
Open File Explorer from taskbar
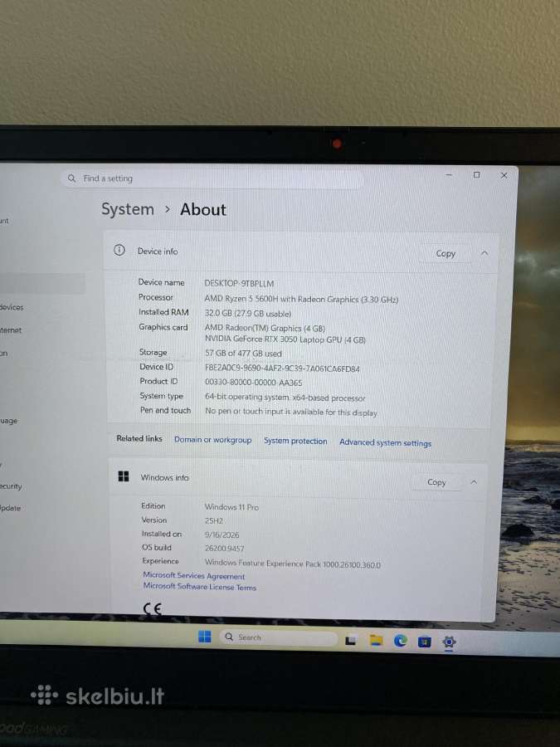tap(376, 641)
